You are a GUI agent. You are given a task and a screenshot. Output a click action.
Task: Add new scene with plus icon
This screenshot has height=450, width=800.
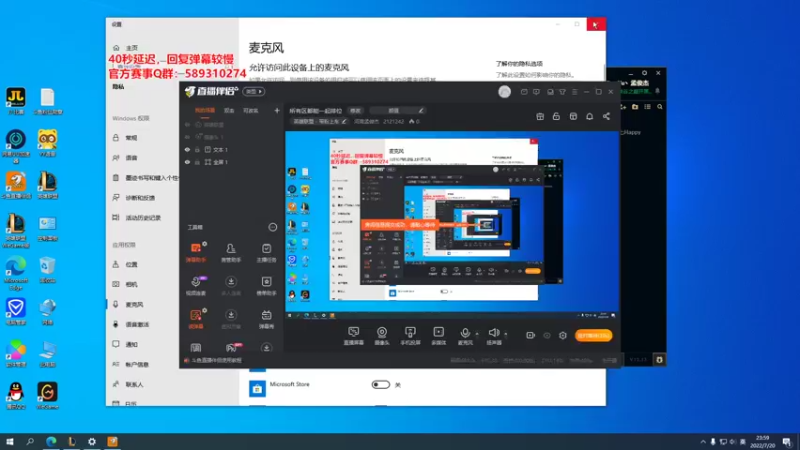(x=277, y=110)
